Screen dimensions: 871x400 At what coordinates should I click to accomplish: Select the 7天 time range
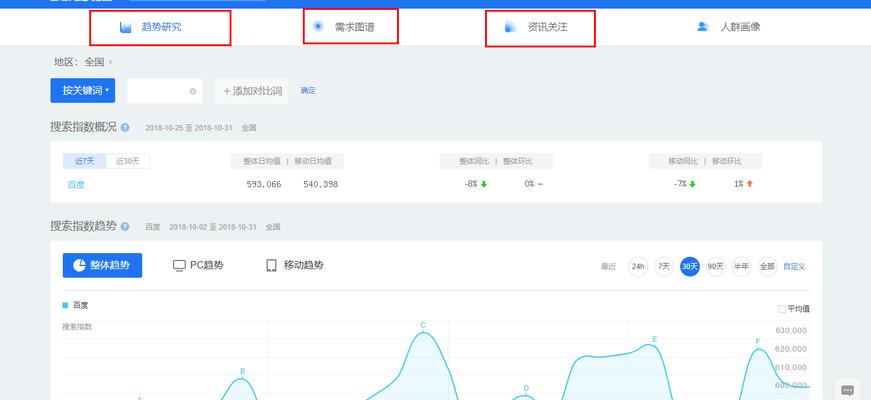(664, 267)
